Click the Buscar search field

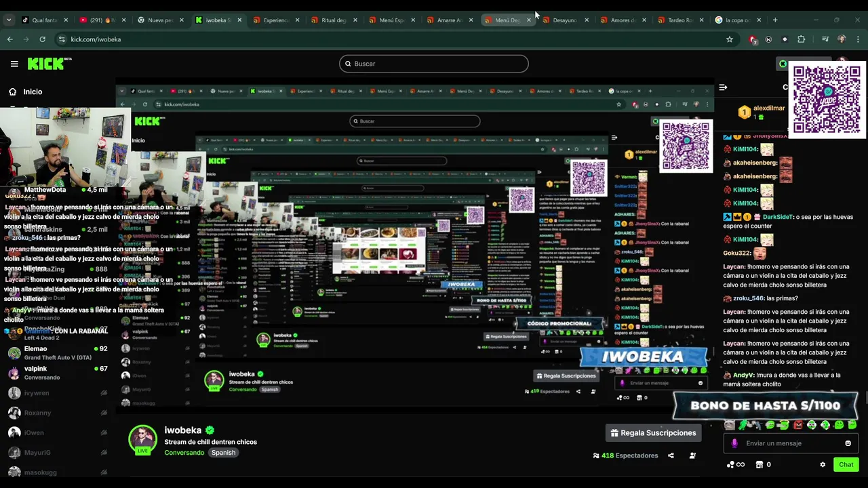pyautogui.click(x=434, y=64)
